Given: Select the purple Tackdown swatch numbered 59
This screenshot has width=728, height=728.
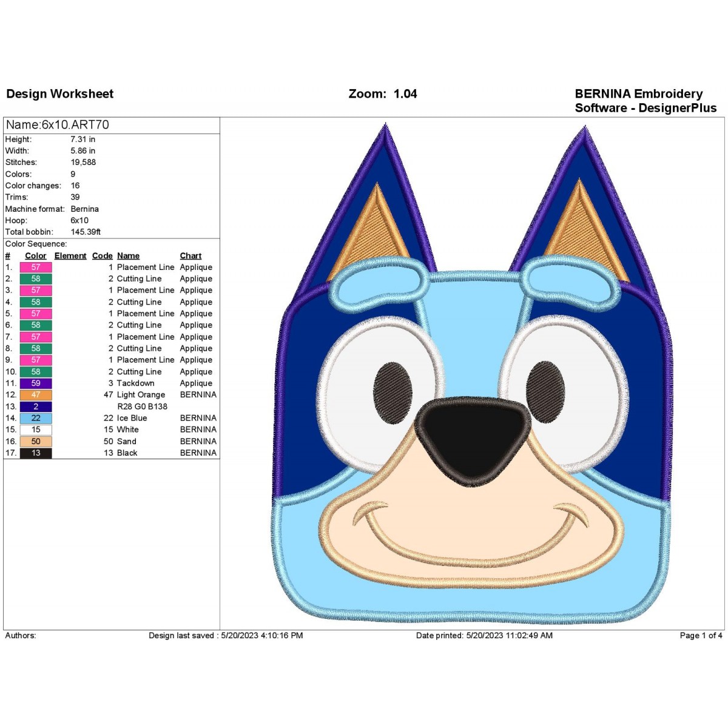Looking at the screenshot, I should pyautogui.click(x=36, y=383).
